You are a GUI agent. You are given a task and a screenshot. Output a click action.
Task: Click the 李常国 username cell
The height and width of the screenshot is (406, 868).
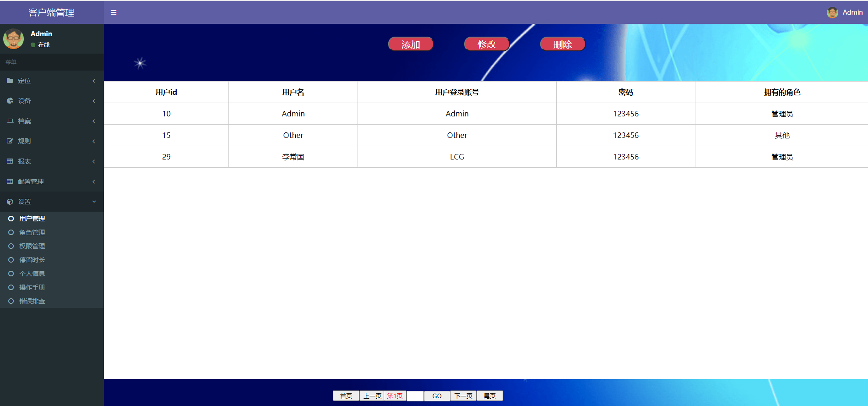tap(293, 157)
